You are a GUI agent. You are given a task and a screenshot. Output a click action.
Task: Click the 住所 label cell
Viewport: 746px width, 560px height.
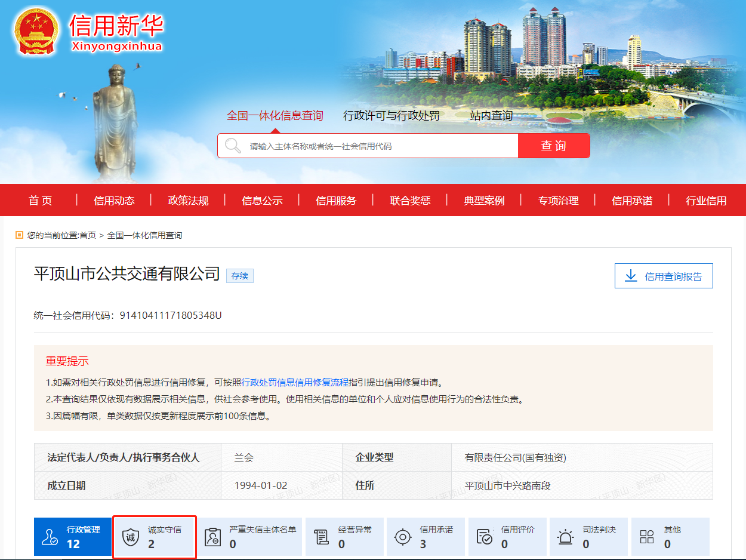396,485
